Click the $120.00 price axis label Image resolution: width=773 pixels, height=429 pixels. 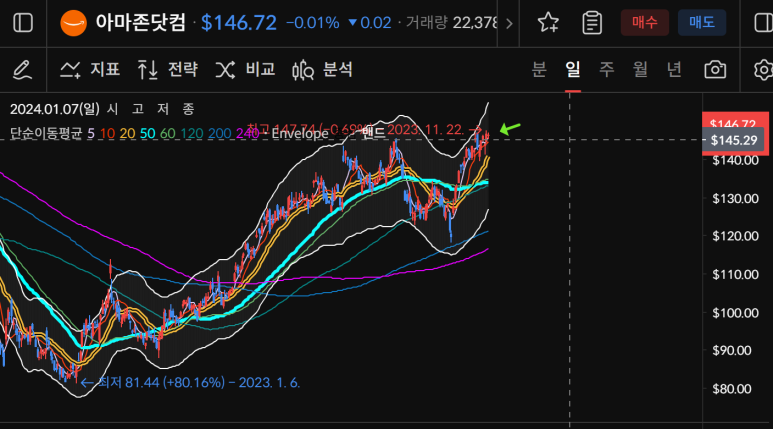click(x=735, y=236)
